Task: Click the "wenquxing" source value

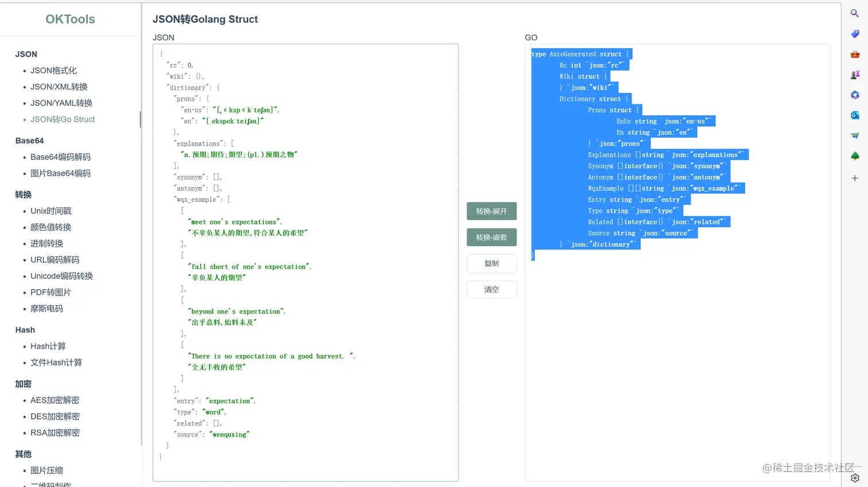Action: click(229, 435)
